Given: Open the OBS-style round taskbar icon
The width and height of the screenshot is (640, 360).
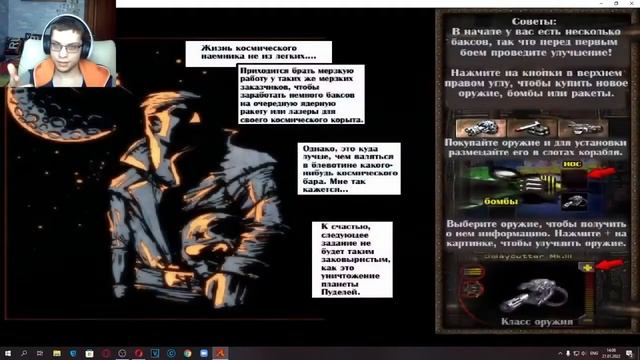Looking at the screenshot, I should tap(122, 353).
